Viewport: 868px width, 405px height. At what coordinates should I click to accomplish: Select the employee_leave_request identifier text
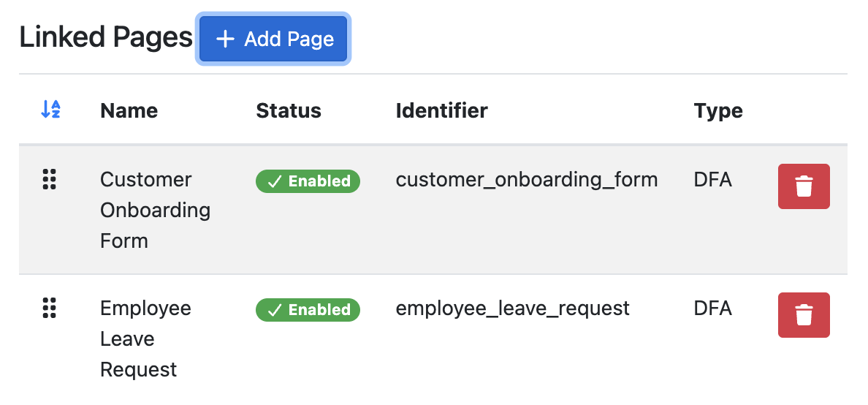coord(513,309)
